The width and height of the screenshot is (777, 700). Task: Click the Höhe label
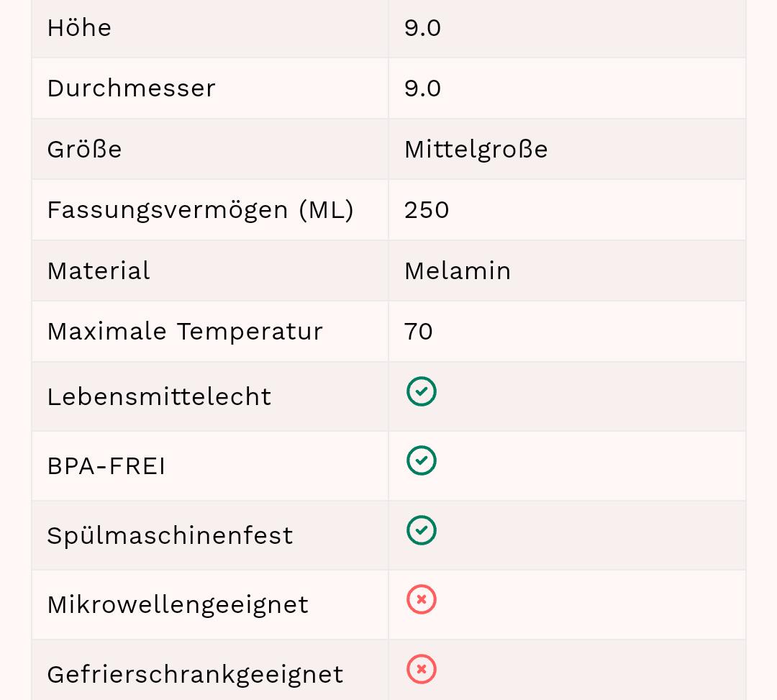point(79,28)
